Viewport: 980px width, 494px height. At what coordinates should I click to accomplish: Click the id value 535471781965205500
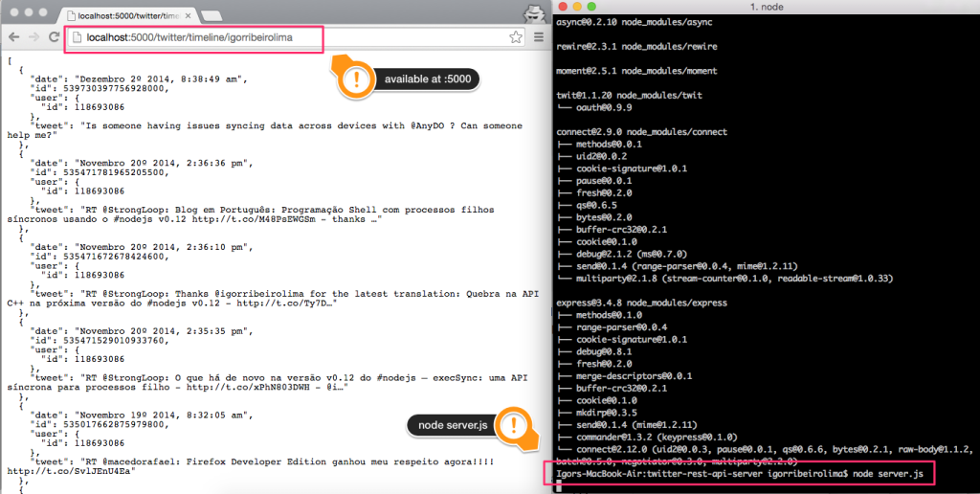pyautogui.click(x=116, y=172)
